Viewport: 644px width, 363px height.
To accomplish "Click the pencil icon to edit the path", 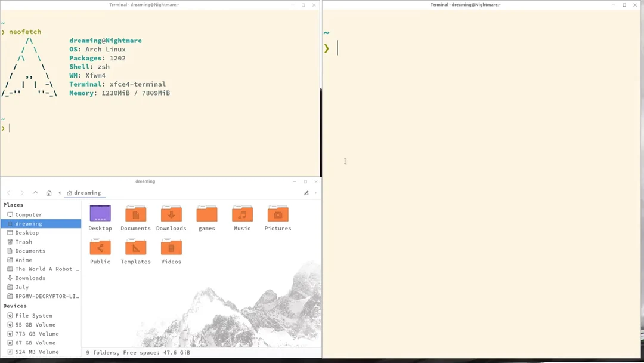I will (306, 193).
